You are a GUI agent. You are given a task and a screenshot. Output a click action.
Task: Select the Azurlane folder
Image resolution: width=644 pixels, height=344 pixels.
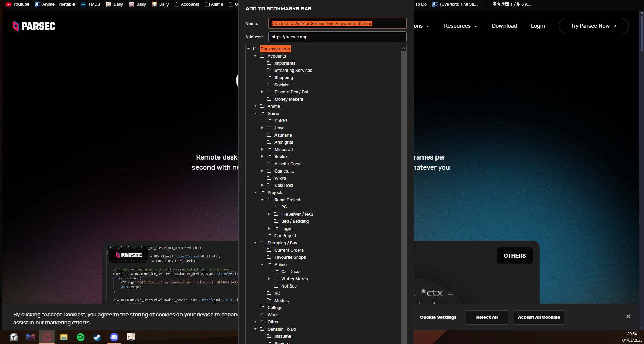(283, 135)
